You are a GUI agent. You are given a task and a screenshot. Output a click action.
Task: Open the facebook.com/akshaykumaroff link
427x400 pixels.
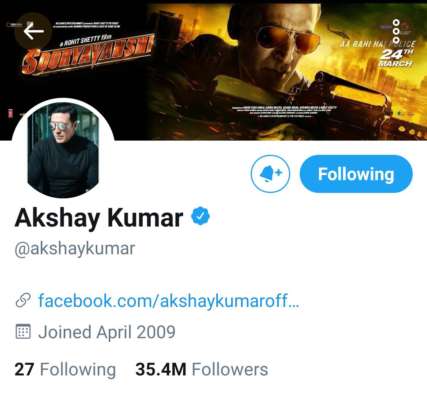[169, 301]
